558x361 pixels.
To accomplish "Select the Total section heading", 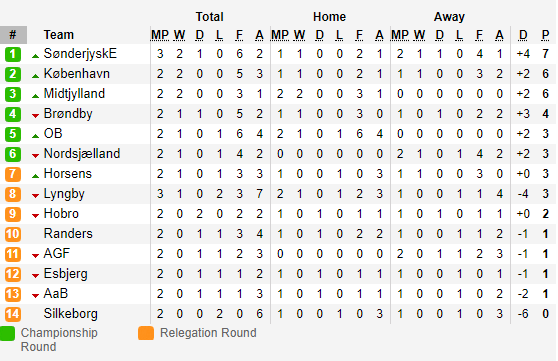I will point(210,17).
